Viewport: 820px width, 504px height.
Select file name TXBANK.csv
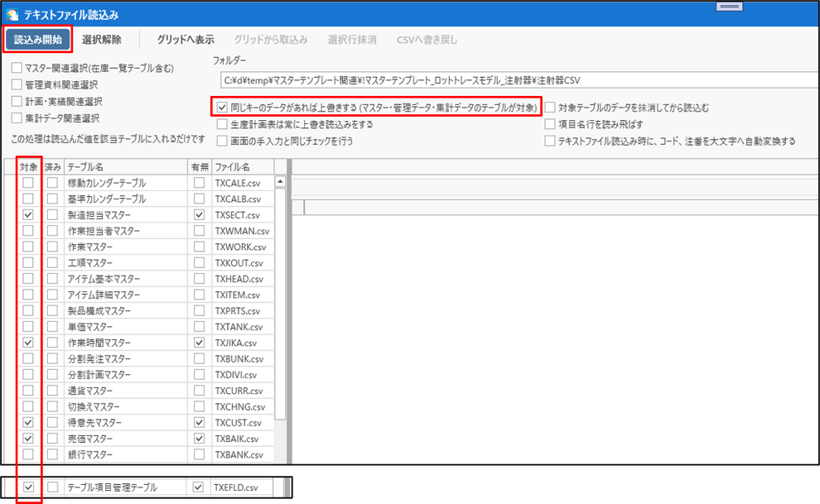[x=239, y=455]
